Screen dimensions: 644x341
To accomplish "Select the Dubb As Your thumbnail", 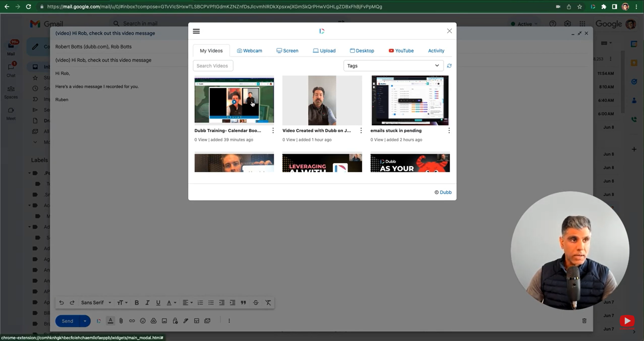I will (410, 163).
